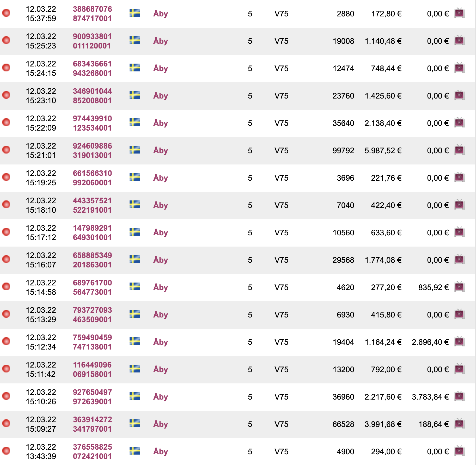Click Swedish flag on the 15:23:10 row
476x465 pixels.
[135, 95]
